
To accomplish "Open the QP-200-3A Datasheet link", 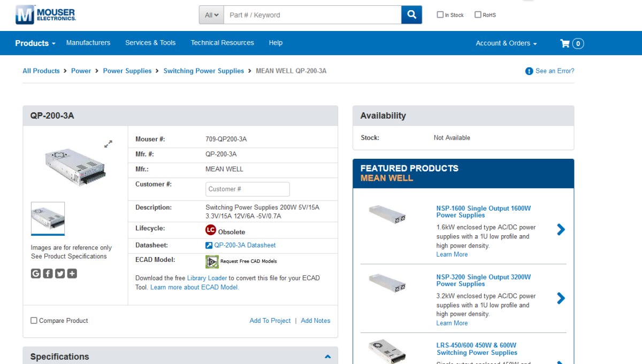I will pyautogui.click(x=245, y=245).
